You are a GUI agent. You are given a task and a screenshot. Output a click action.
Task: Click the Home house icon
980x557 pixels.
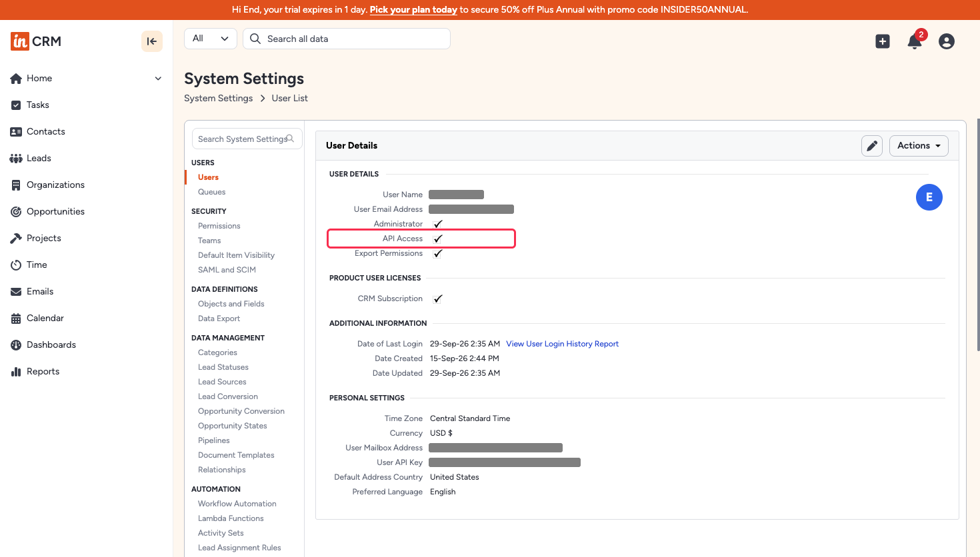pos(16,79)
